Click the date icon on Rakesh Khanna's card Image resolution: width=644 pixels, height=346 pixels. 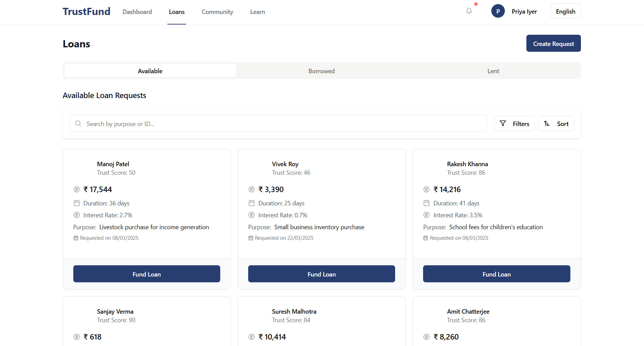pyautogui.click(x=425, y=238)
